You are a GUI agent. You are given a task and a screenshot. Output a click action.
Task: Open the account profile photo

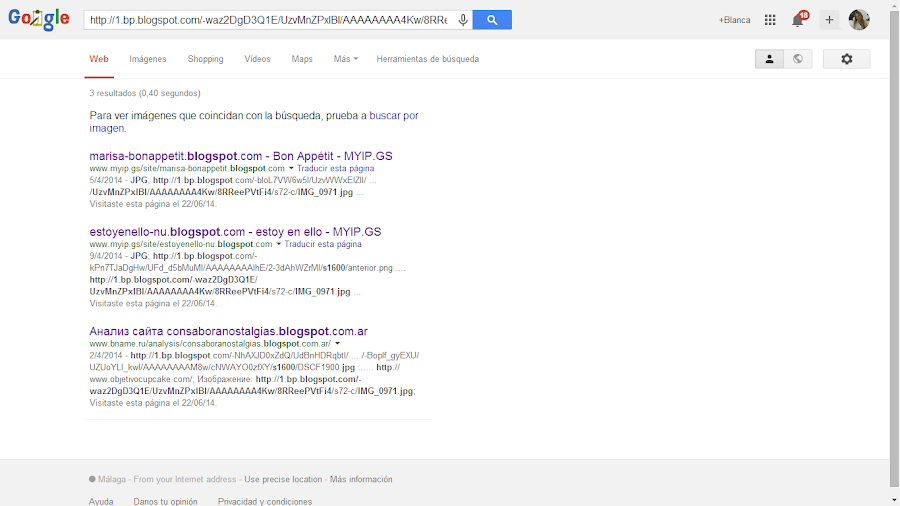[859, 20]
